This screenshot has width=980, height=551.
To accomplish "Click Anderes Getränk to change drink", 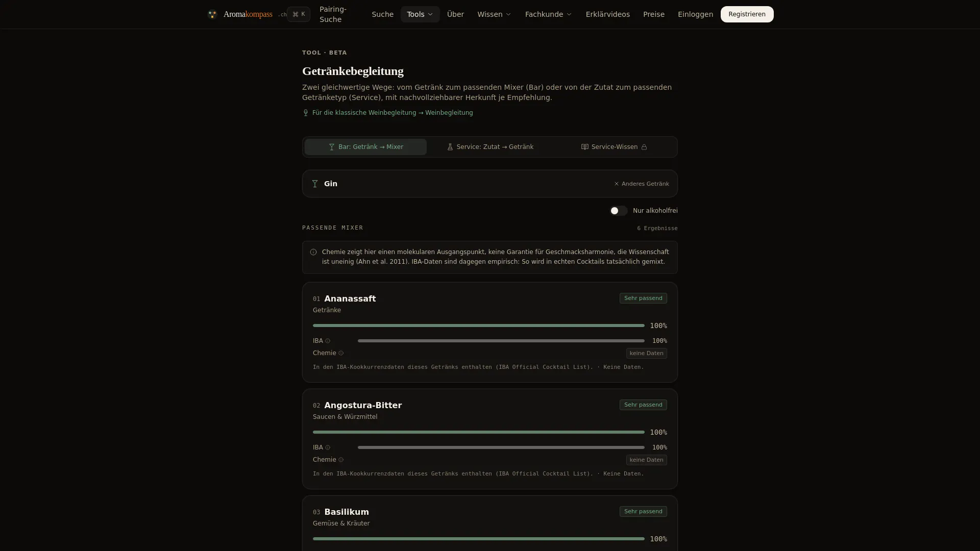I will pyautogui.click(x=641, y=184).
